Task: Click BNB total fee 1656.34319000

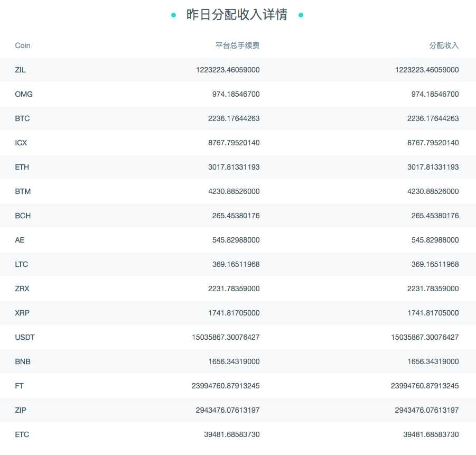Action: (234, 361)
